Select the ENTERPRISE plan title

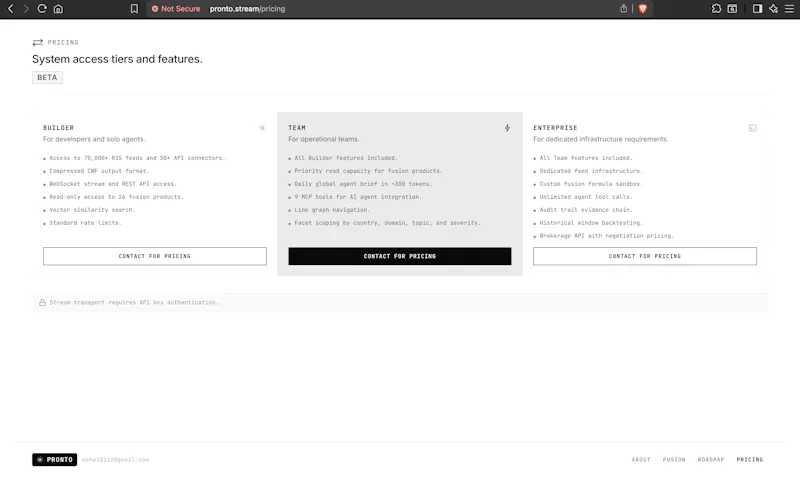click(555, 128)
